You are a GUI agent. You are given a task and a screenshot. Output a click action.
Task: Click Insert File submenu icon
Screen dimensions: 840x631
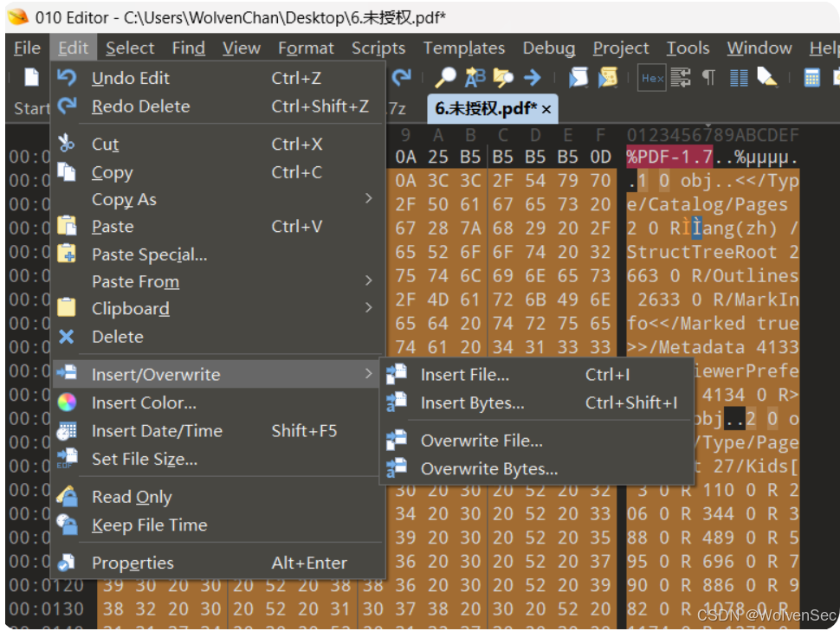(x=397, y=374)
